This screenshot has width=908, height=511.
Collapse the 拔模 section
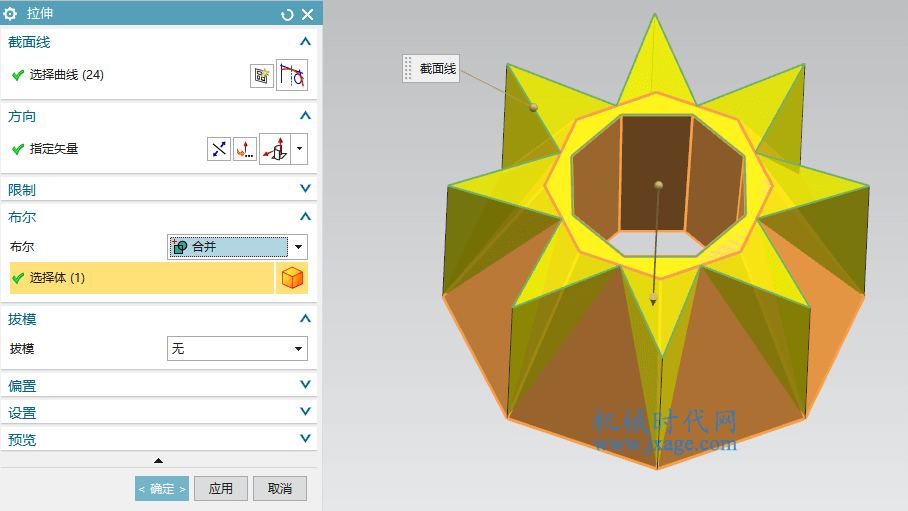pos(305,319)
